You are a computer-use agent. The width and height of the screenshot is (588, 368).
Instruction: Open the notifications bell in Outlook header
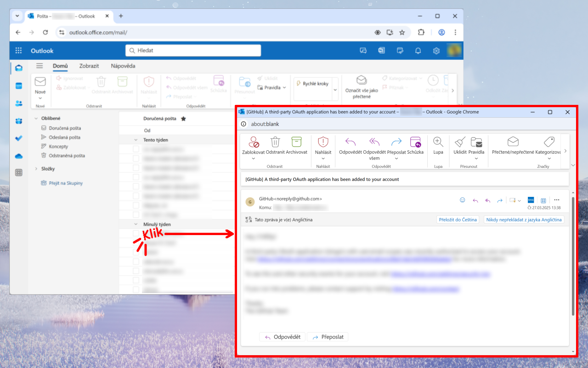(418, 51)
